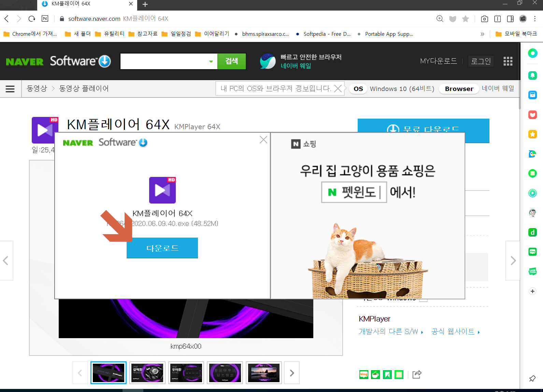Open Softpedia - Free D... bookmark

point(323,34)
